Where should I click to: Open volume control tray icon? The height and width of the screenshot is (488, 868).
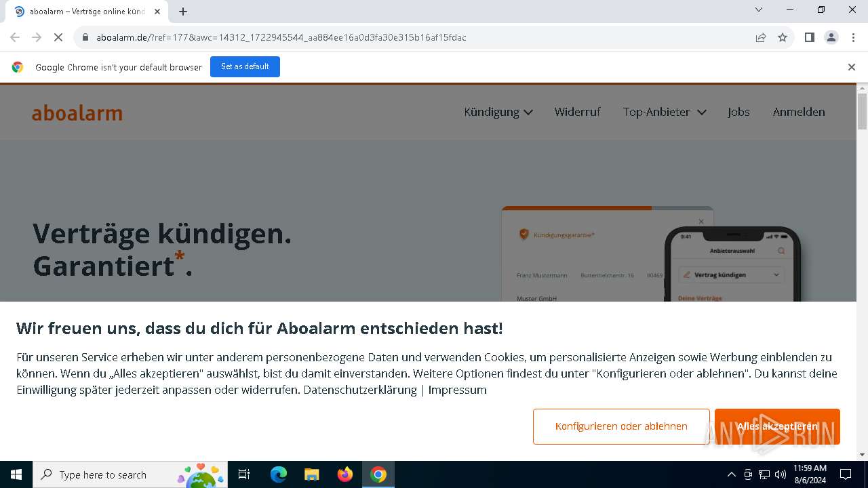pyautogui.click(x=781, y=474)
